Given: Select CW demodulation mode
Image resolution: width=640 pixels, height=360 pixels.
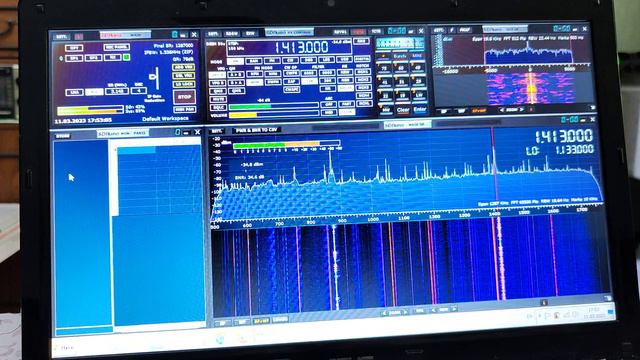Looking at the screenshot, I should [291, 60].
